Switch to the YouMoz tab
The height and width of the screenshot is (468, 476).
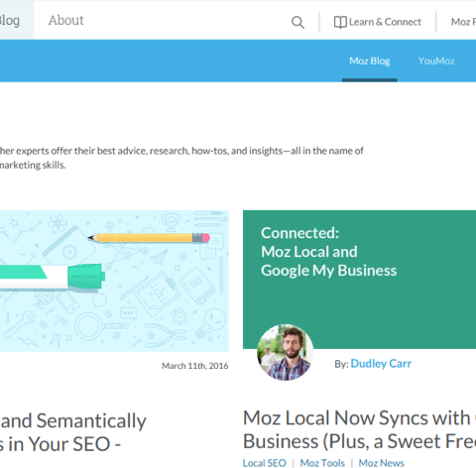(436, 61)
